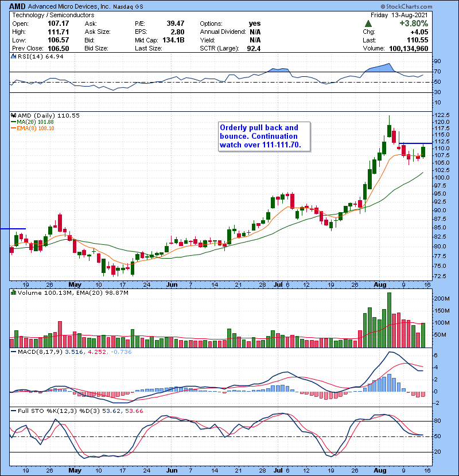Click the percent change +3.80%

point(414,24)
